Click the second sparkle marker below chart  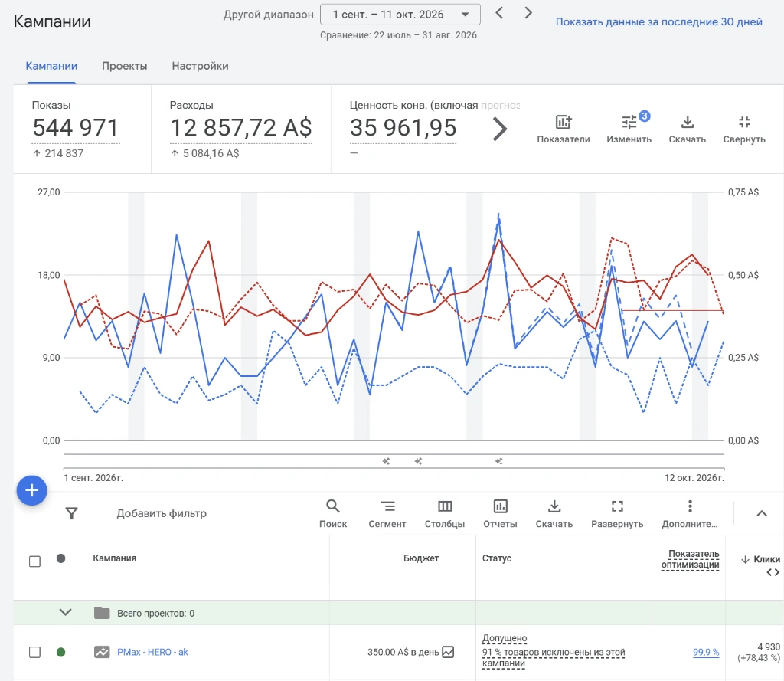coord(418,461)
